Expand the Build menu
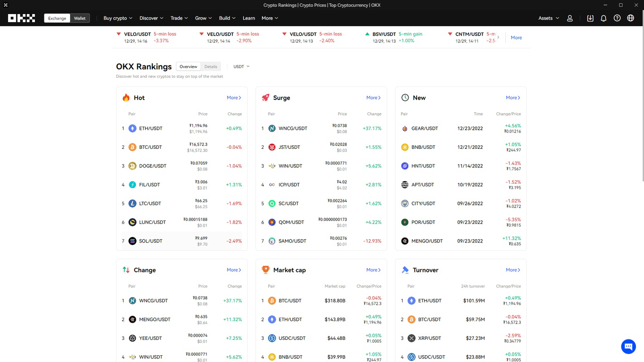This screenshot has width=644, height=362. point(227,18)
